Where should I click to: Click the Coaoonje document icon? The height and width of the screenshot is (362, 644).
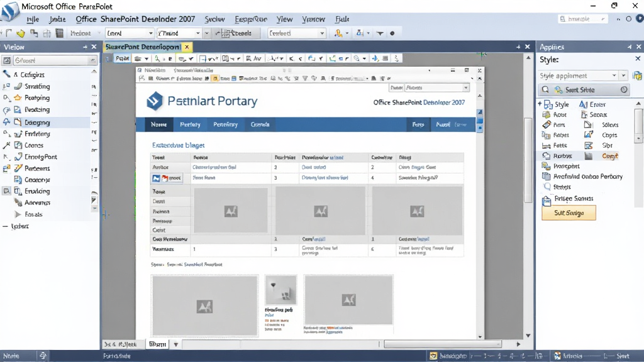(18, 179)
